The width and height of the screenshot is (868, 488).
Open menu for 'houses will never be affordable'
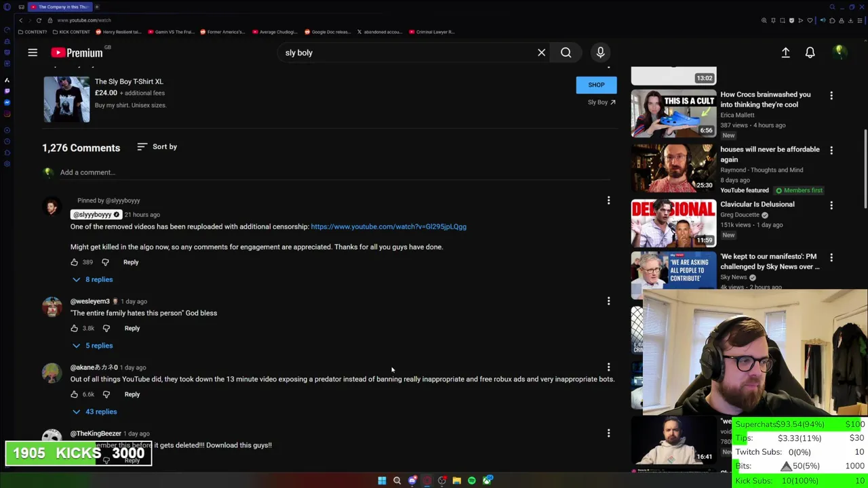pyautogui.click(x=831, y=150)
